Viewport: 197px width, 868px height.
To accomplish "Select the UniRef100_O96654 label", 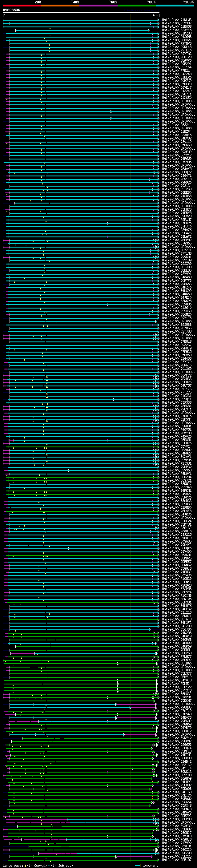I will [177, 802].
